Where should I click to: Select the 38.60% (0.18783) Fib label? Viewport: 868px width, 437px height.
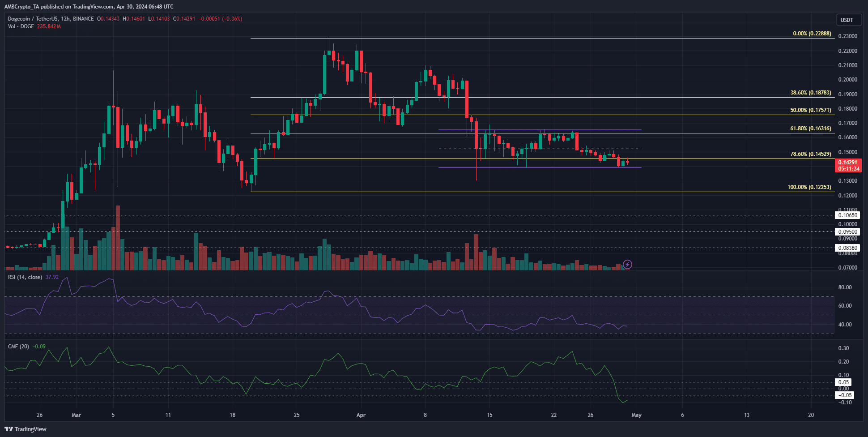[811, 93]
